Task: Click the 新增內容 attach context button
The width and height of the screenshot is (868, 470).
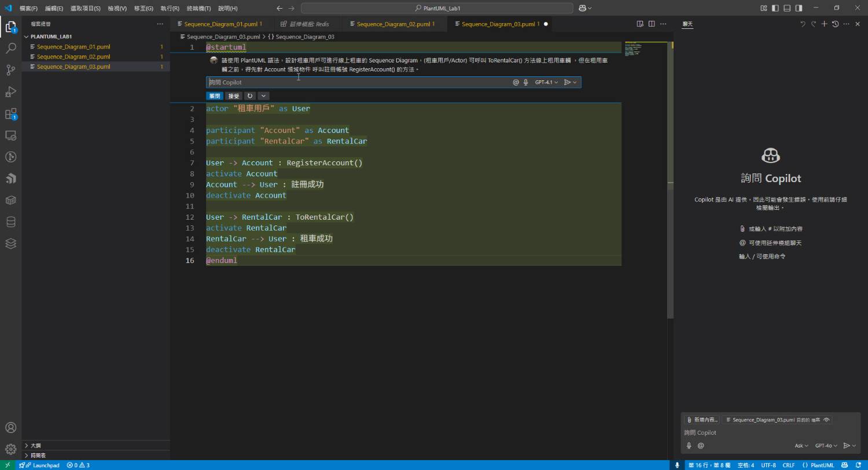Action: click(703, 420)
